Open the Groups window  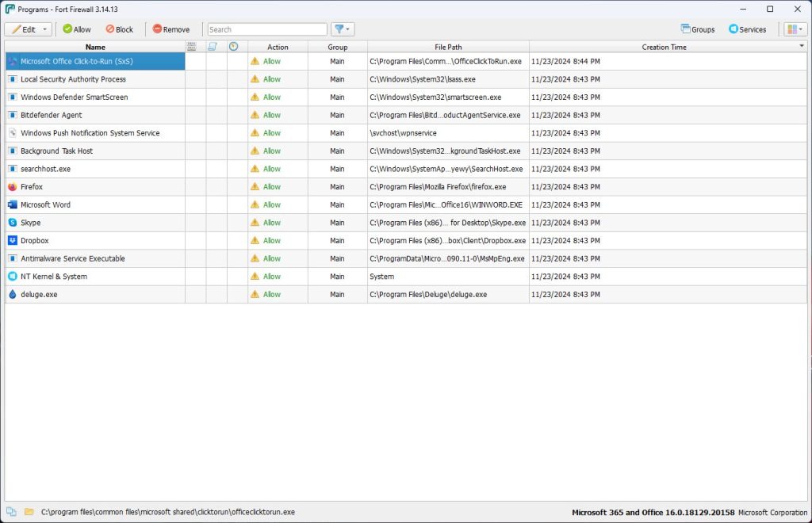697,29
